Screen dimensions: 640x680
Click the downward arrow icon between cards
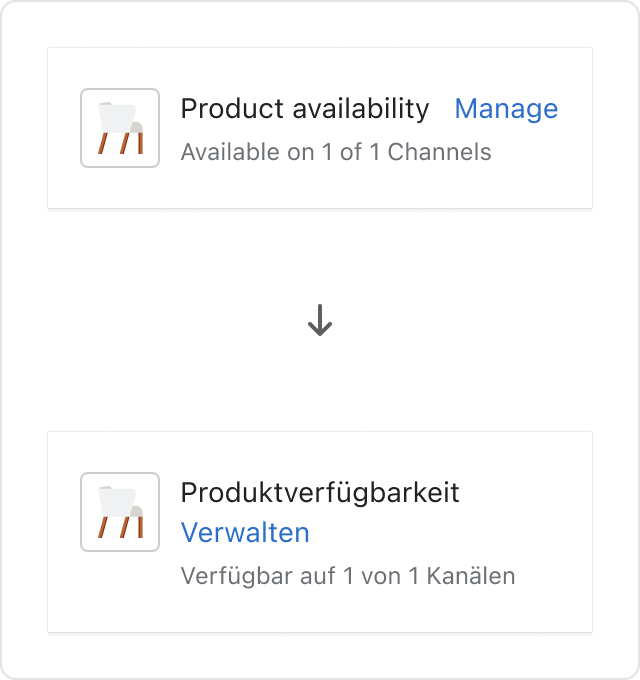(x=320, y=320)
